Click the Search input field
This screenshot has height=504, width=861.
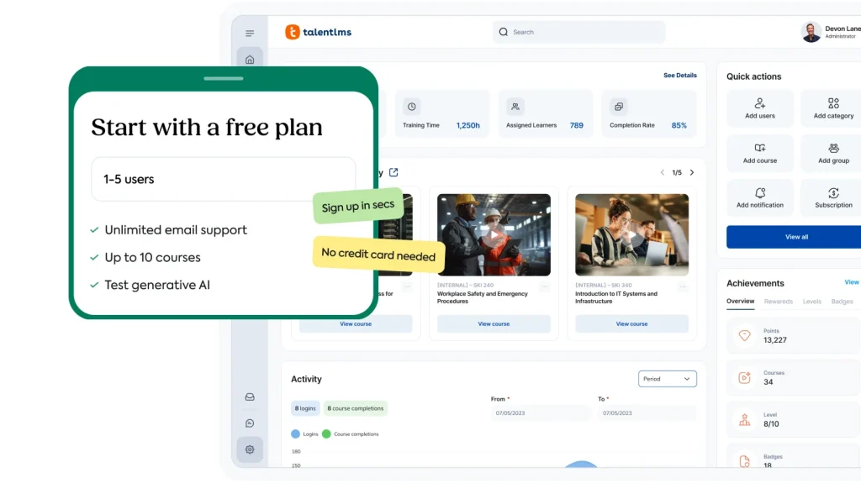click(578, 32)
